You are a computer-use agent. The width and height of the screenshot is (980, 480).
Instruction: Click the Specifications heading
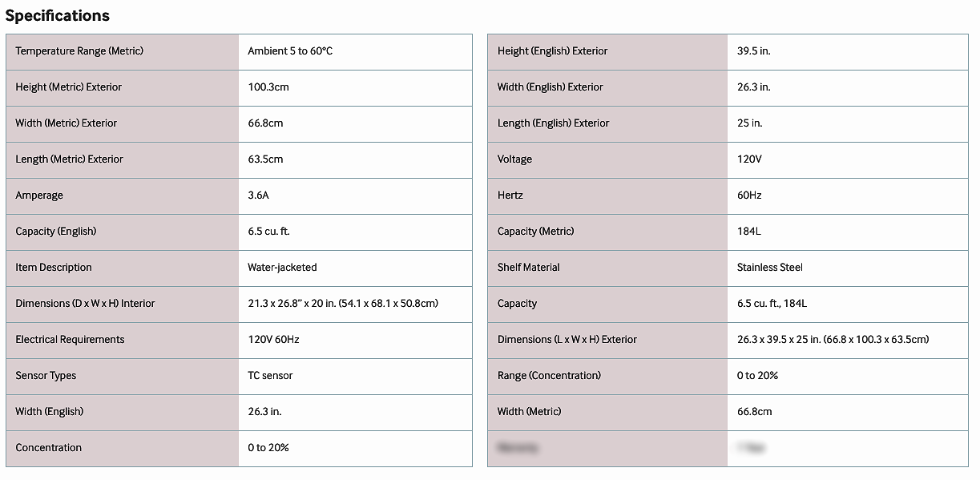(x=58, y=15)
